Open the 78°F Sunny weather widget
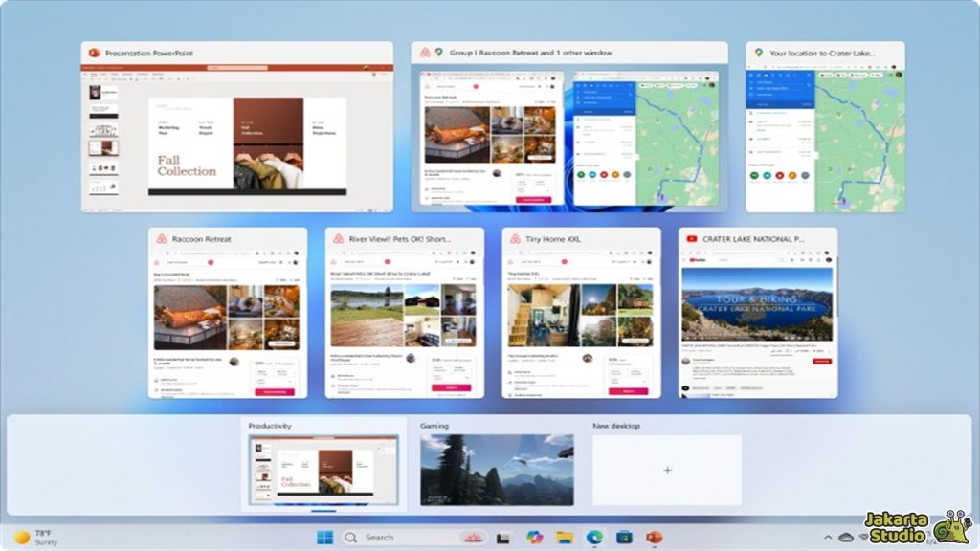The image size is (980, 551). 36,538
